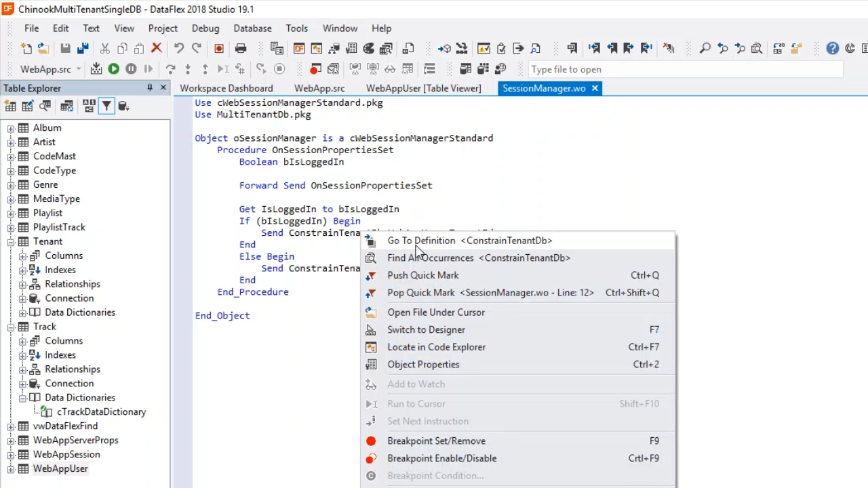Open Help via blue question mark icon
The height and width of the screenshot is (488, 868).
pyautogui.click(x=833, y=48)
